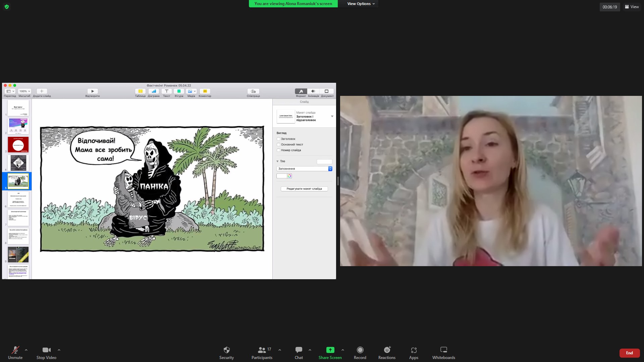Switch to the Анімація inspector tab
The image size is (644, 362).
[313, 91]
